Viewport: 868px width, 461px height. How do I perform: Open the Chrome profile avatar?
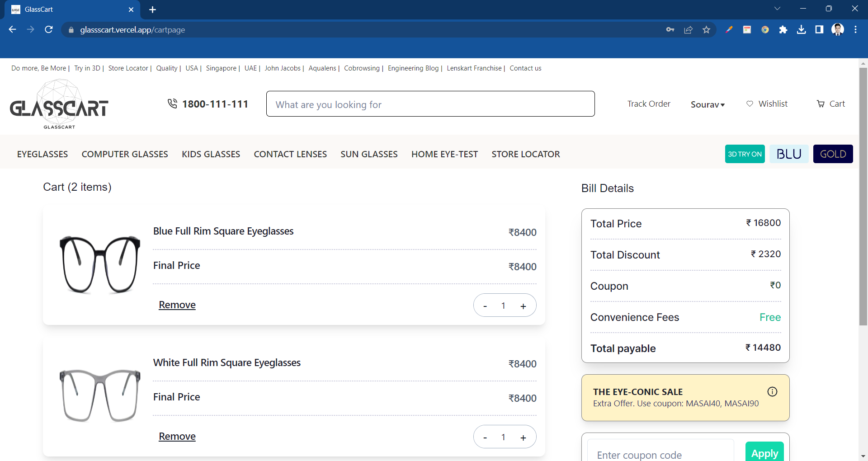(838, 29)
